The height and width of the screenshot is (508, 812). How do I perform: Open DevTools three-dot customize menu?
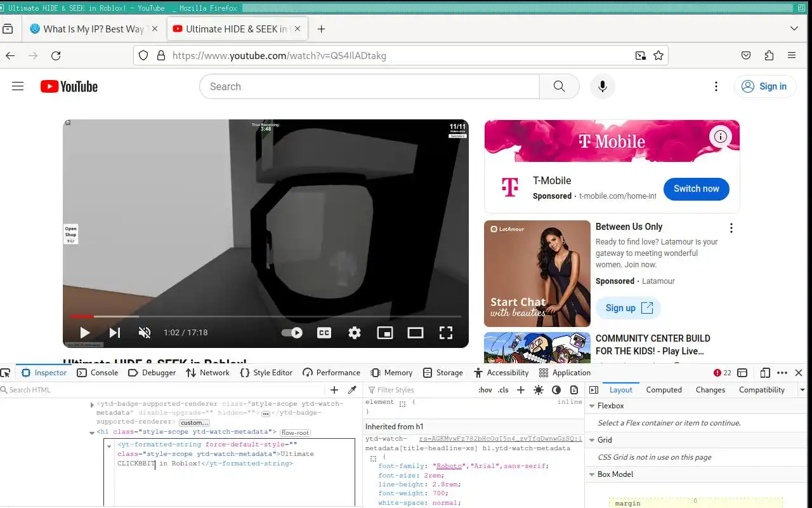click(782, 373)
